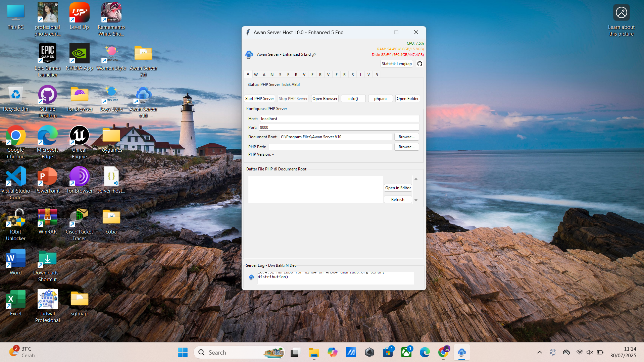Switch to the W tab
The height and width of the screenshot is (362, 644).
coord(256,74)
